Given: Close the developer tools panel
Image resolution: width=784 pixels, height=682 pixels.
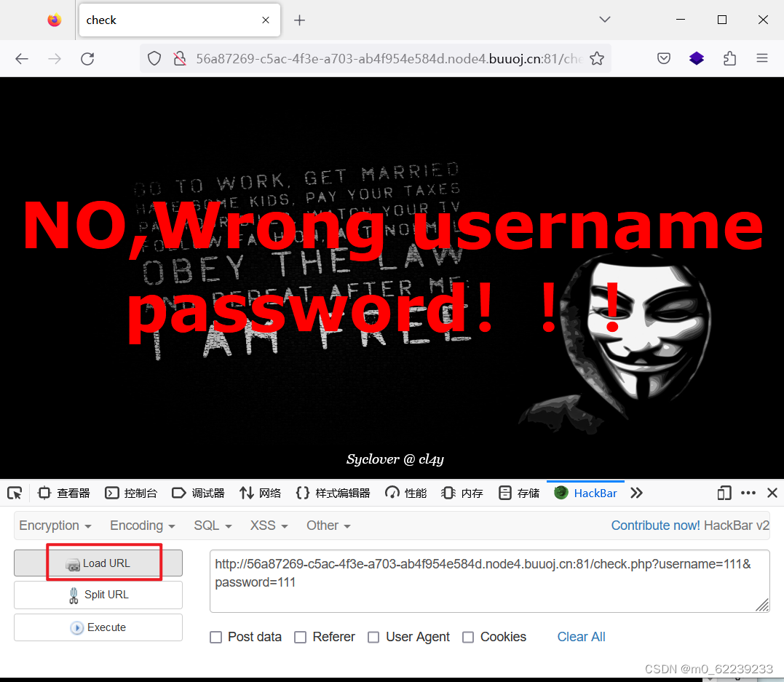Looking at the screenshot, I should [772, 493].
